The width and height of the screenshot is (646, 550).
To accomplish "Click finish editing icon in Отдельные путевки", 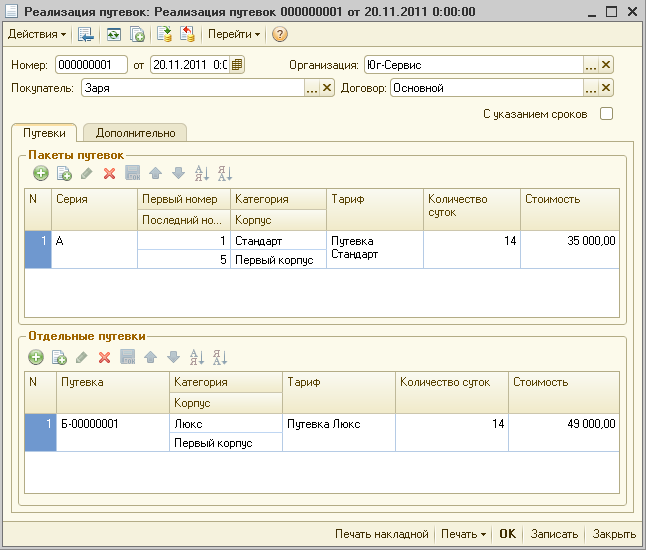I will click(128, 357).
